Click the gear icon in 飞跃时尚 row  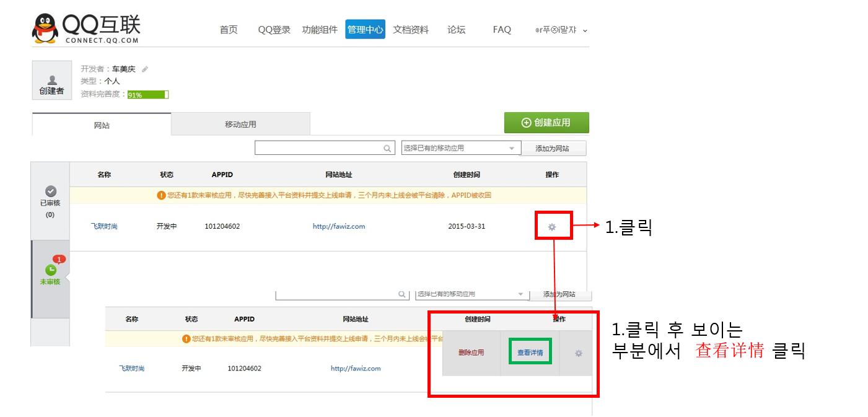pos(552,227)
